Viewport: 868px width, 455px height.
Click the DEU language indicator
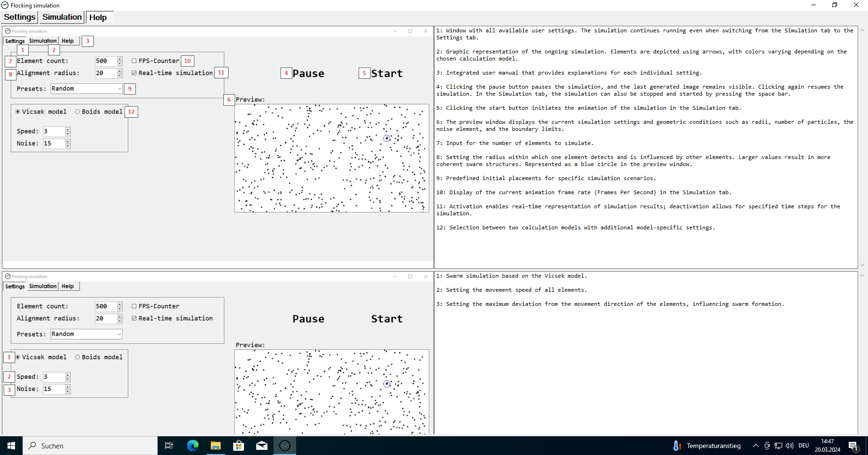[x=804, y=446]
